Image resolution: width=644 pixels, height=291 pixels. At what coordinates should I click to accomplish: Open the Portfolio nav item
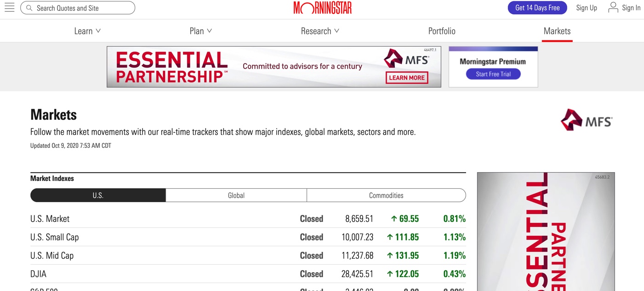click(x=442, y=31)
